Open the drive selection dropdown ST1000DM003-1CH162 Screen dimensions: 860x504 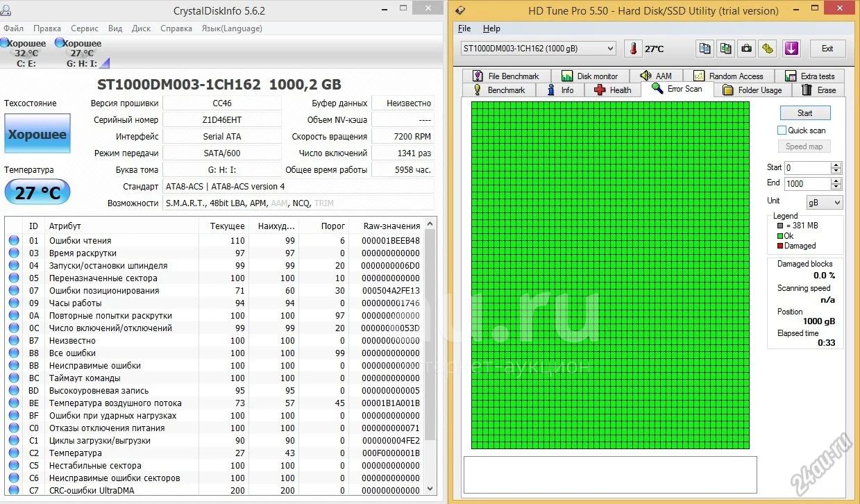(539, 49)
